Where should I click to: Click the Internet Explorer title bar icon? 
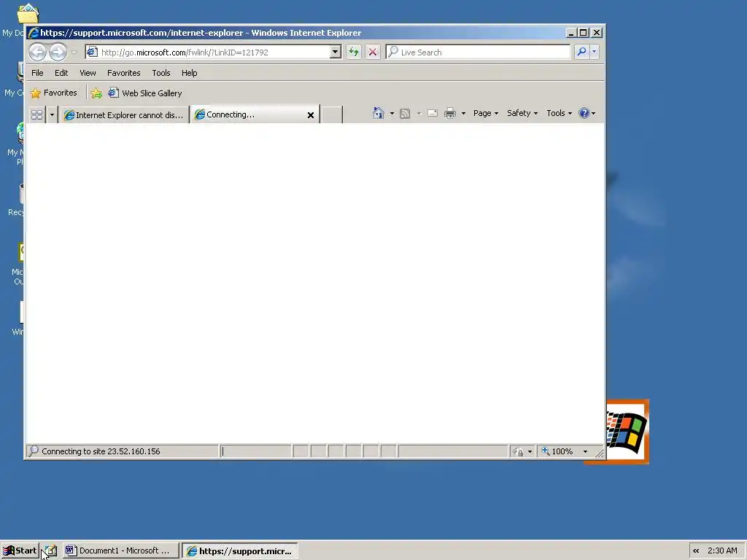34,32
